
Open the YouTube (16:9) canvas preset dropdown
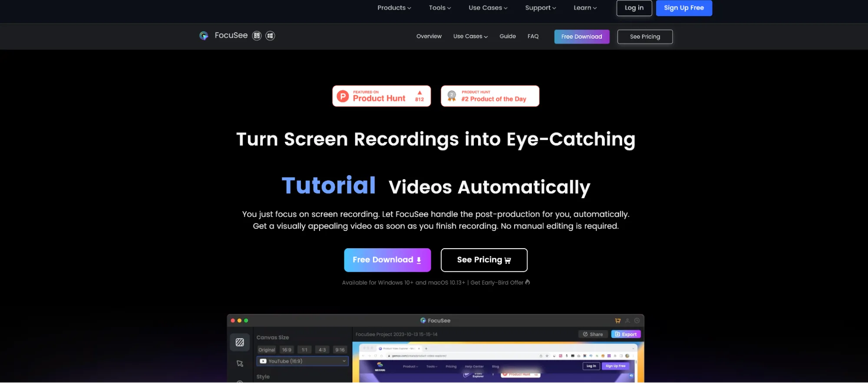click(303, 361)
